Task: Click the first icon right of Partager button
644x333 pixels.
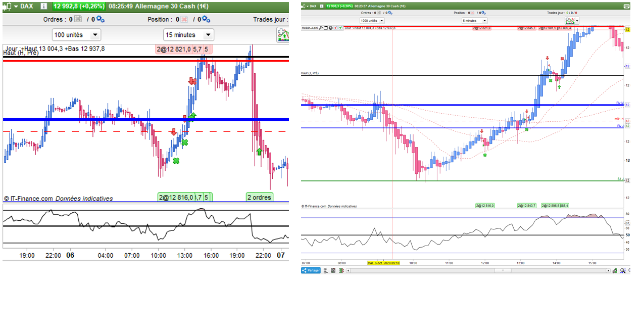Action: click(x=325, y=270)
